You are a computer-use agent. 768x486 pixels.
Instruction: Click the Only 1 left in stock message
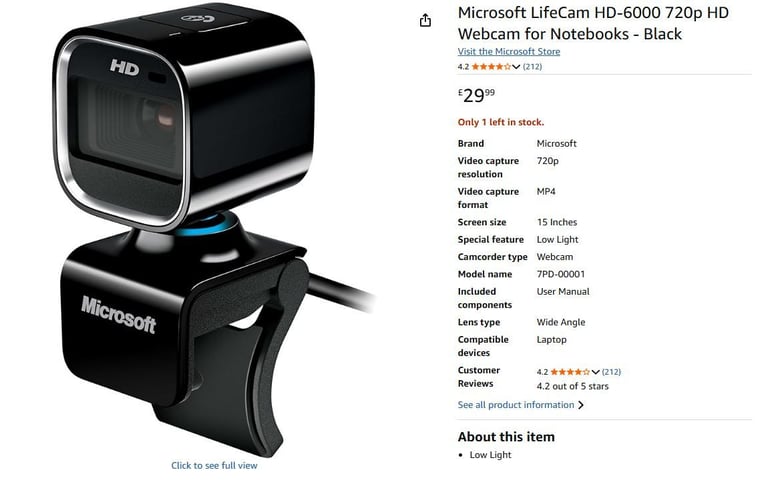(x=501, y=122)
